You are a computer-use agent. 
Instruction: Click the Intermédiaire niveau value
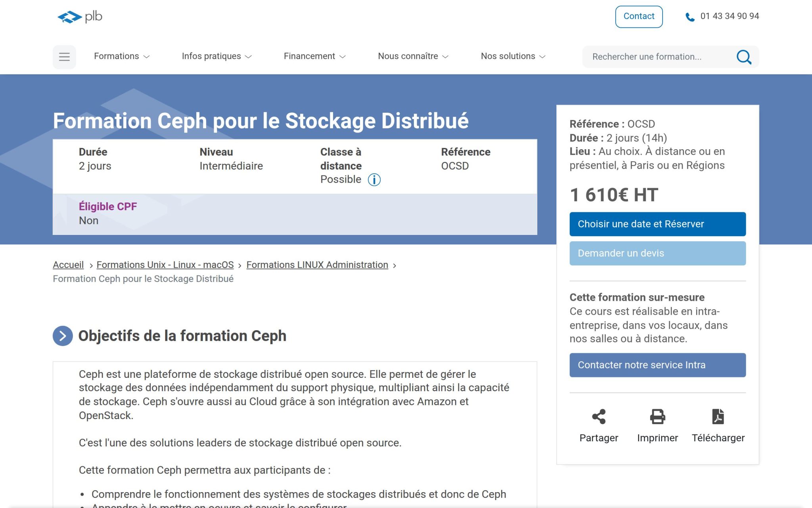[x=231, y=166]
